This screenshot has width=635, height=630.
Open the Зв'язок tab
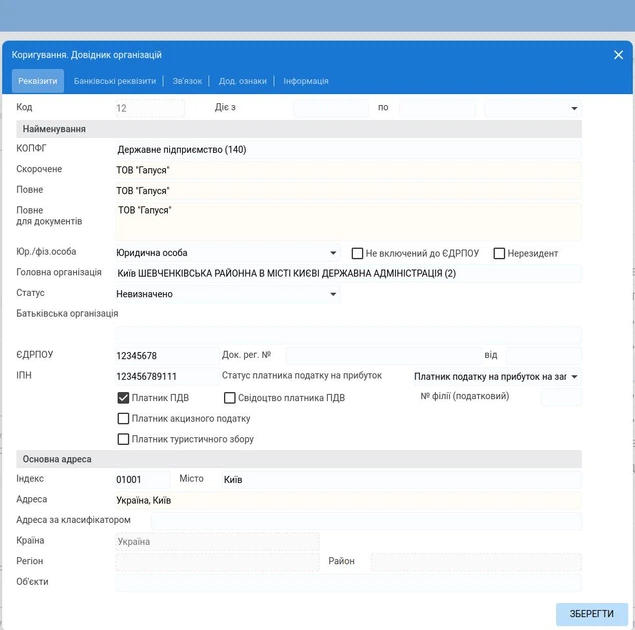coord(187,81)
